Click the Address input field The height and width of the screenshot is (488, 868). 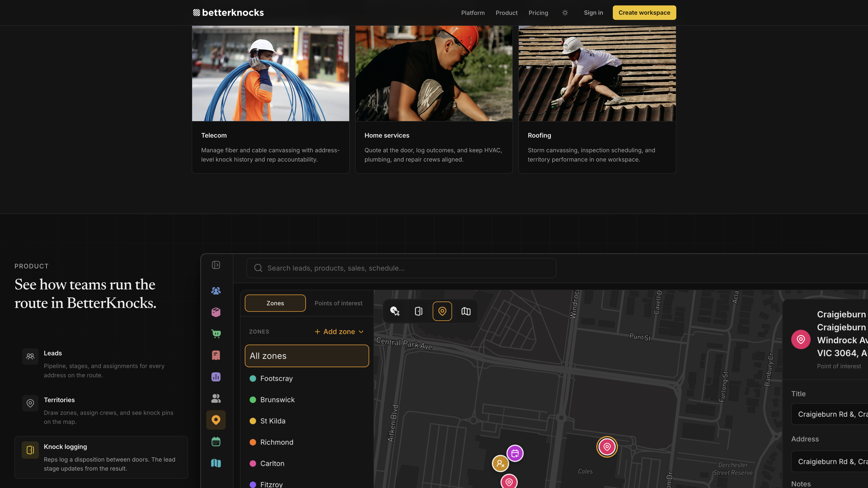pyautogui.click(x=830, y=462)
